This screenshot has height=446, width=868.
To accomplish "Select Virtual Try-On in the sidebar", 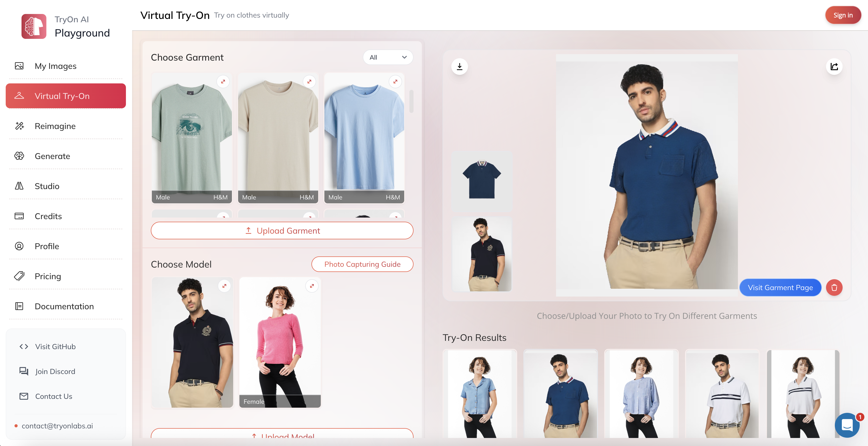I will pos(66,96).
